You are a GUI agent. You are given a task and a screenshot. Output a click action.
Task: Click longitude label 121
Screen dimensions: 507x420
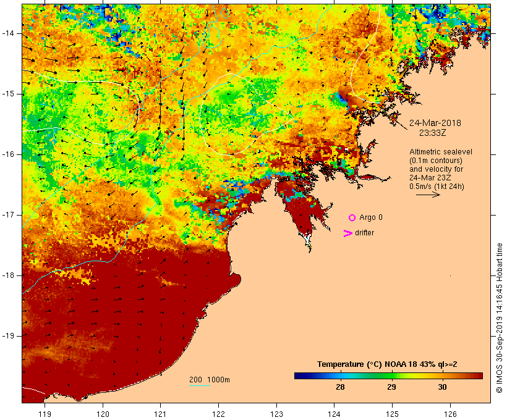click(160, 414)
